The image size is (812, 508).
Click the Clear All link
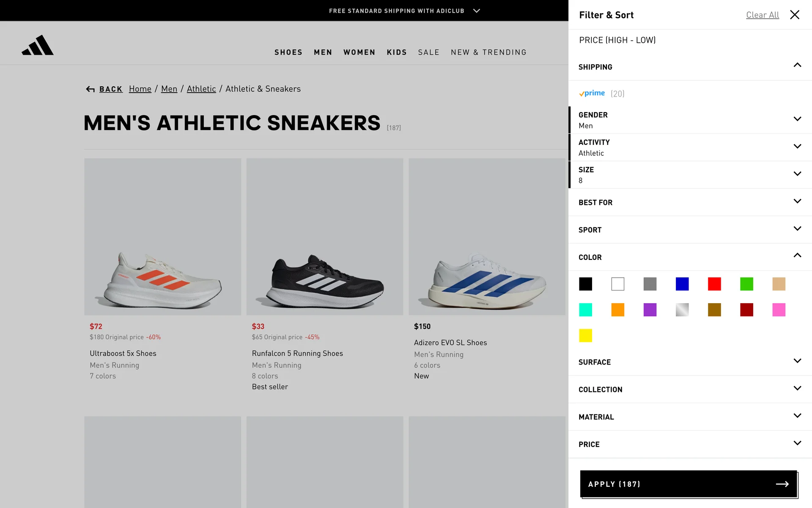[762, 15]
